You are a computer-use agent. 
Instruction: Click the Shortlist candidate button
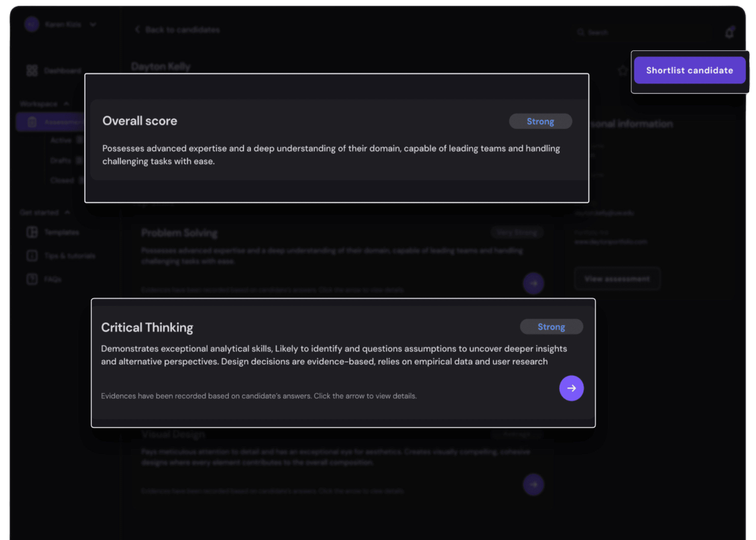tap(690, 70)
